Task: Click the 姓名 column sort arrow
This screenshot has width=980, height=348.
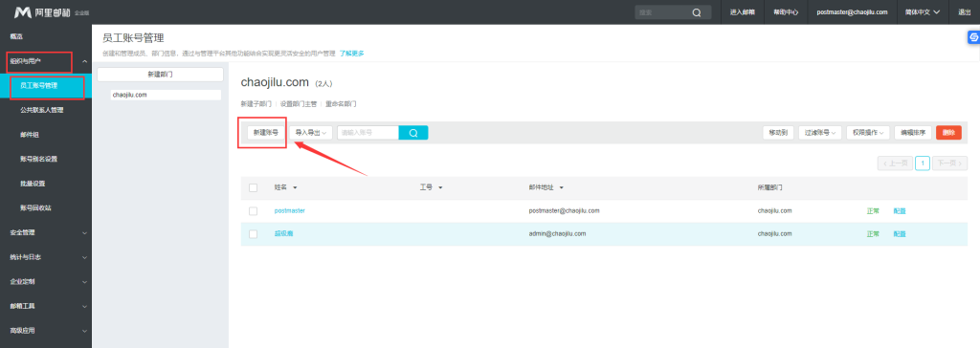Action: 295,187
